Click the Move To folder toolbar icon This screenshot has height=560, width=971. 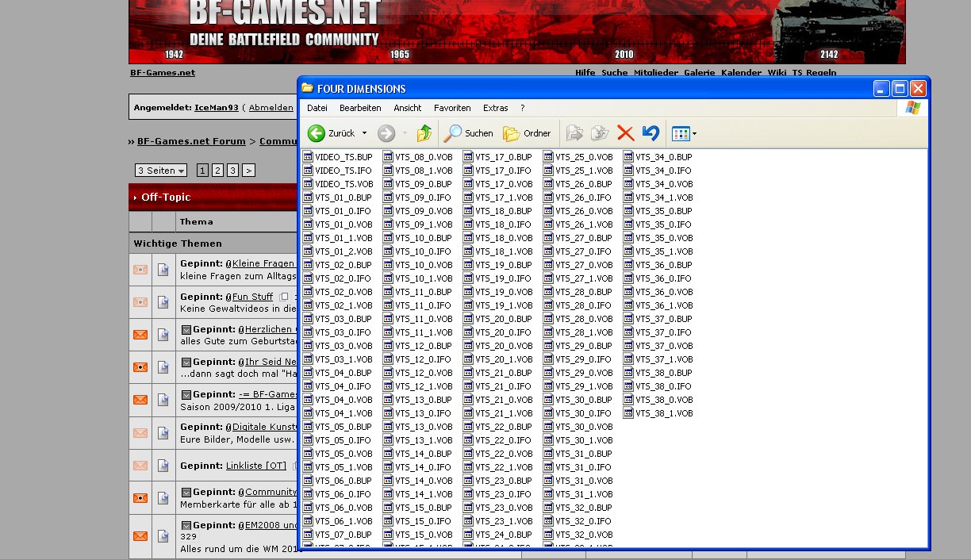575,133
